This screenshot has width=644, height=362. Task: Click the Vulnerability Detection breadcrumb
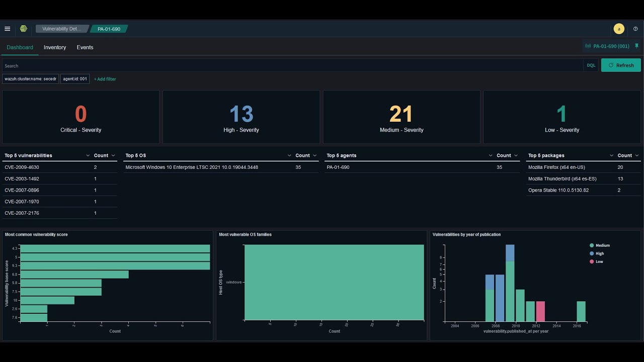[x=62, y=29]
